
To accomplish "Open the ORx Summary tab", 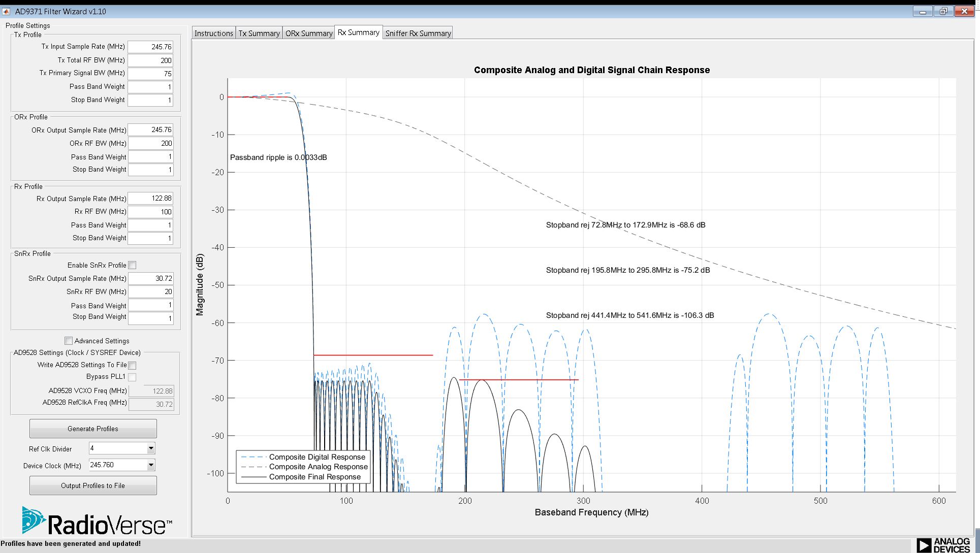I will coord(308,34).
